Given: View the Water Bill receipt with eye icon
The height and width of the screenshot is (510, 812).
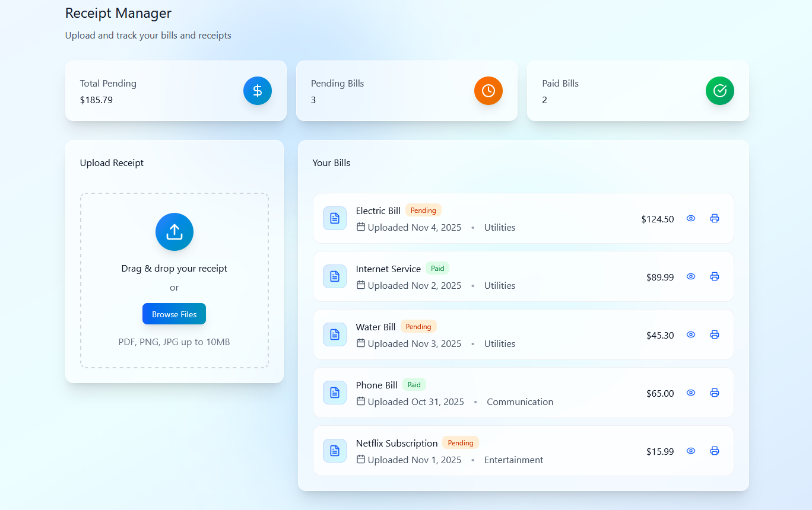Looking at the screenshot, I should click(691, 334).
